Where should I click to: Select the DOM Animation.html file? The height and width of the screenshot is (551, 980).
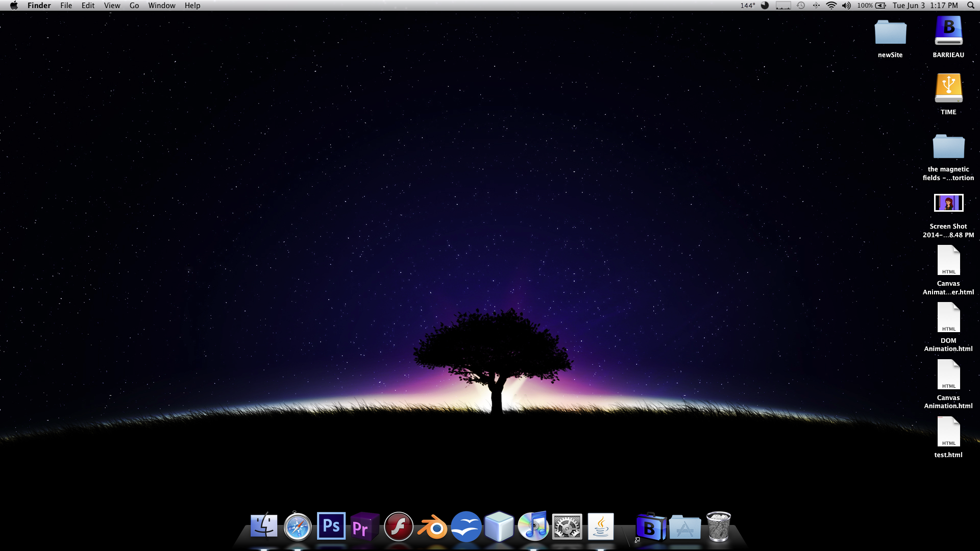pos(948,317)
